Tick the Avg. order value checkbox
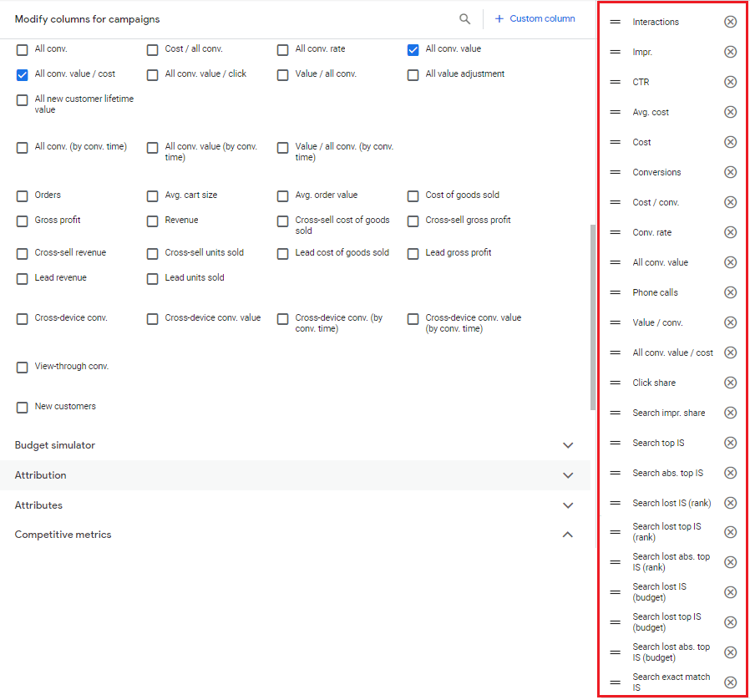This screenshot has width=750, height=700. coord(282,195)
